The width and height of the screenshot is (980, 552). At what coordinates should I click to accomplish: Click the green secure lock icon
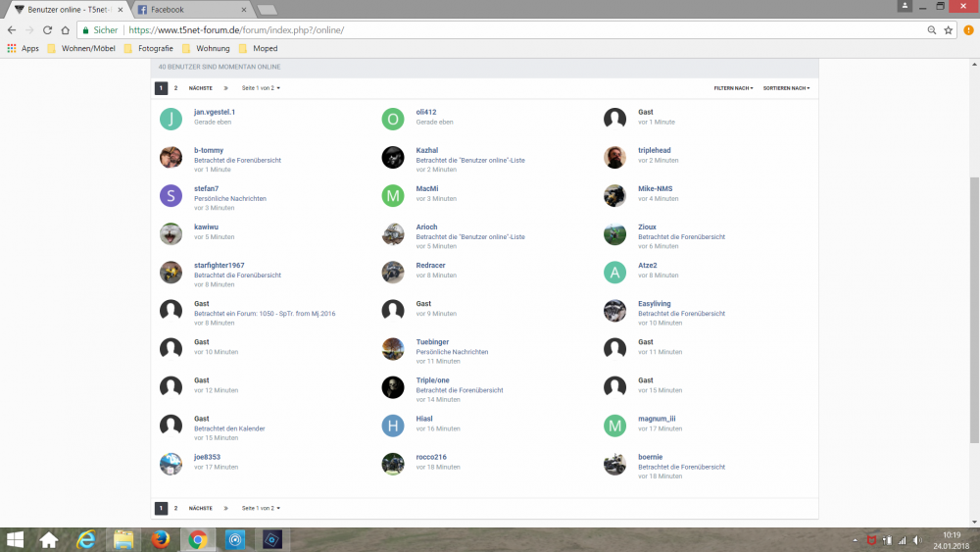[x=85, y=30]
